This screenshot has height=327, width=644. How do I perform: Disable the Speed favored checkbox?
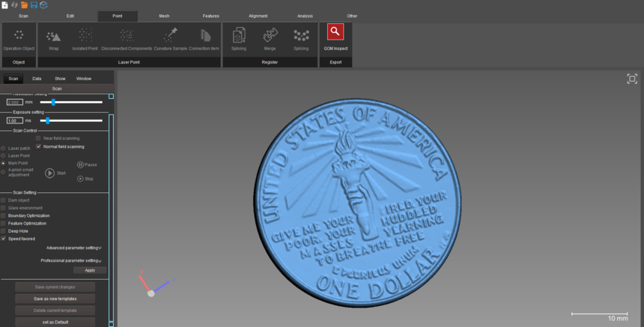click(3, 239)
